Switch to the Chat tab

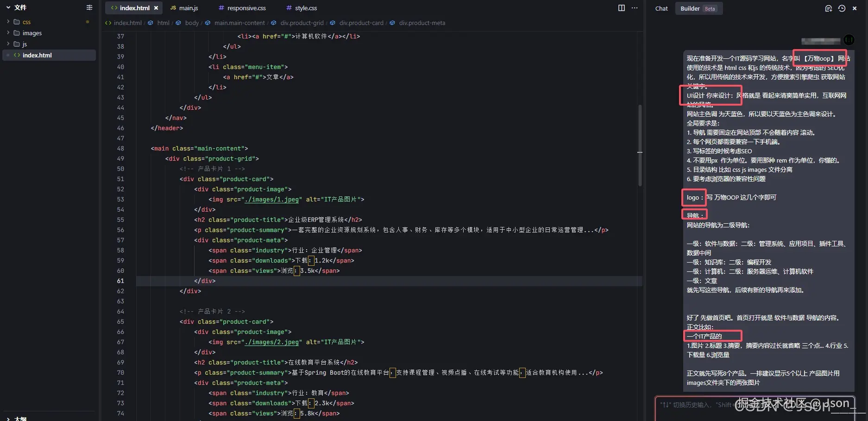[661, 8]
